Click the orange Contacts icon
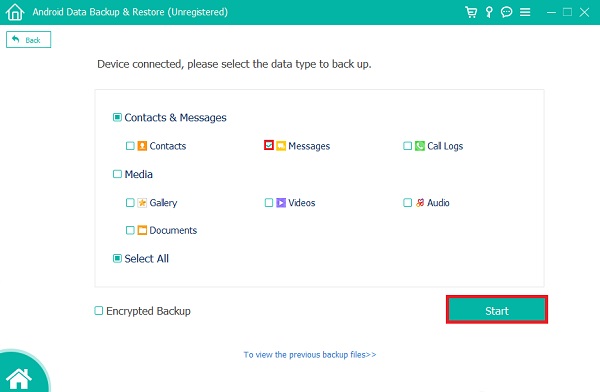600x392 pixels. point(142,146)
